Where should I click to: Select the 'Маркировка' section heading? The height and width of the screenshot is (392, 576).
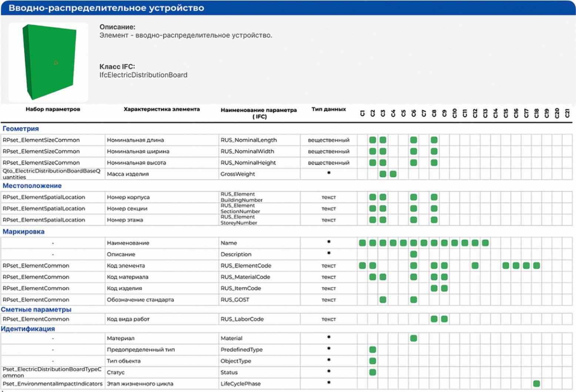pyautogui.click(x=24, y=232)
